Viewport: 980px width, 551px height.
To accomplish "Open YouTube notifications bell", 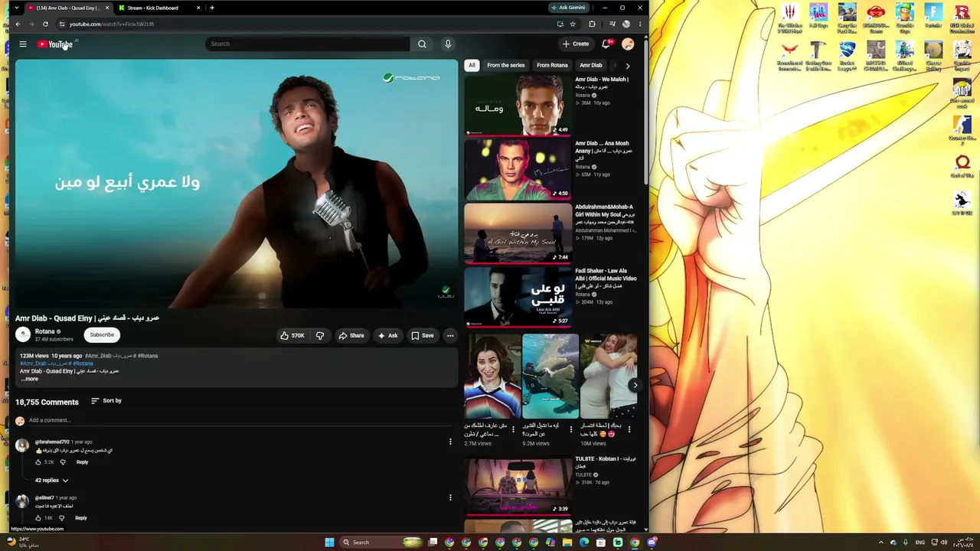I will (606, 44).
